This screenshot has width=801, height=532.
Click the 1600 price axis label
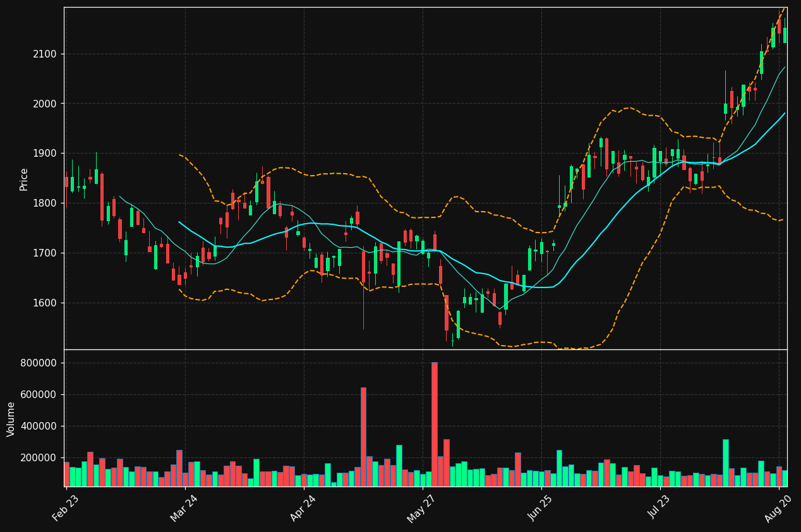point(45,303)
